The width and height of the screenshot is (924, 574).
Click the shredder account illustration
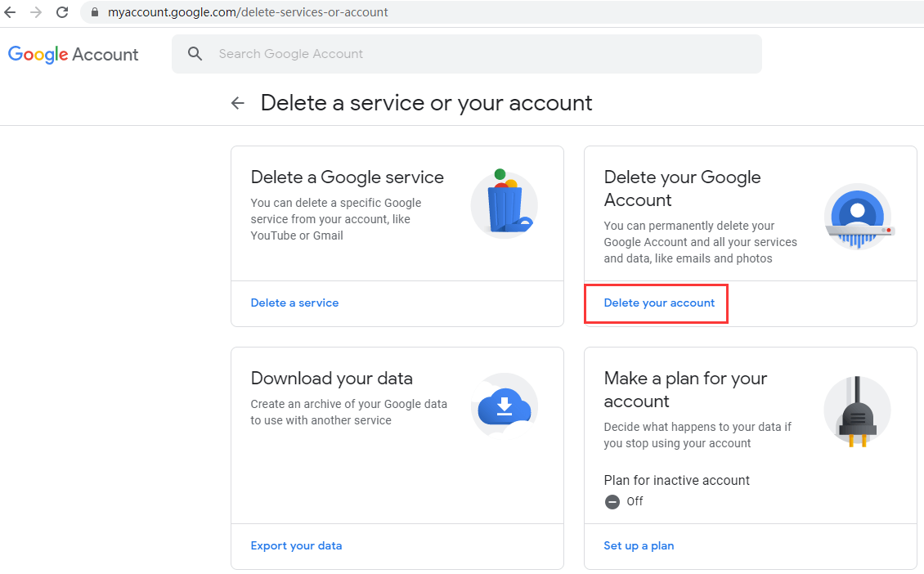click(x=859, y=217)
